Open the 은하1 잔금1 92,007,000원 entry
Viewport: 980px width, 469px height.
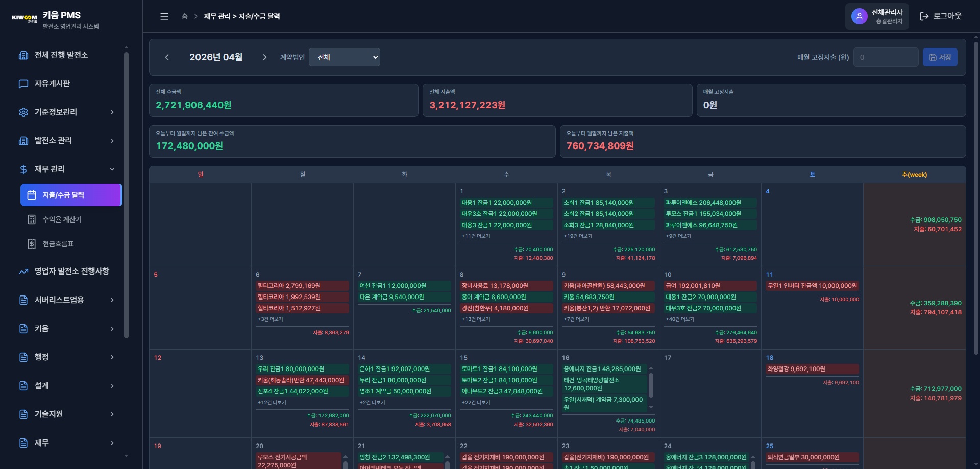(404, 369)
